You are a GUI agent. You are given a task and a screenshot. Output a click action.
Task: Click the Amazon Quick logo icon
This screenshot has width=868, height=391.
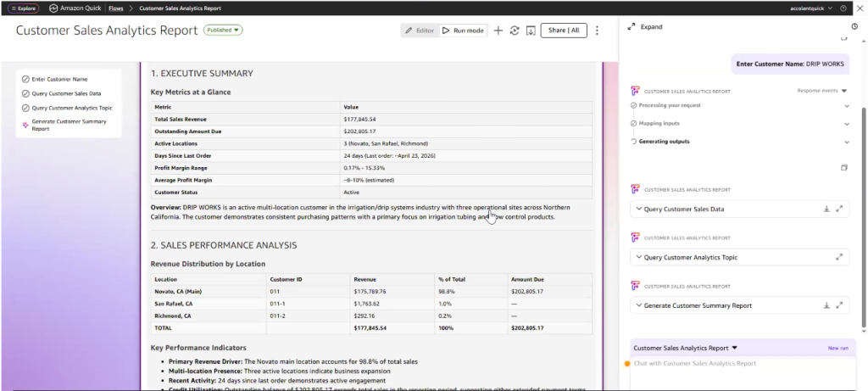pyautogui.click(x=53, y=8)
